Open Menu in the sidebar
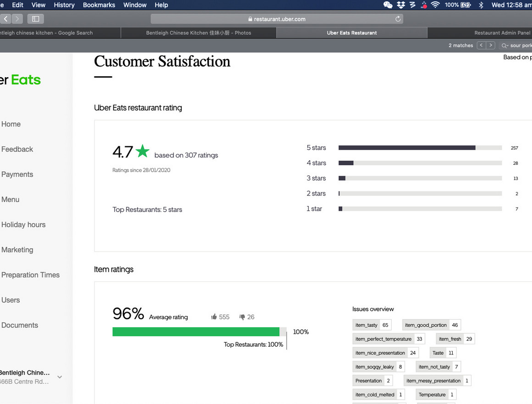 tap(10, 200)
